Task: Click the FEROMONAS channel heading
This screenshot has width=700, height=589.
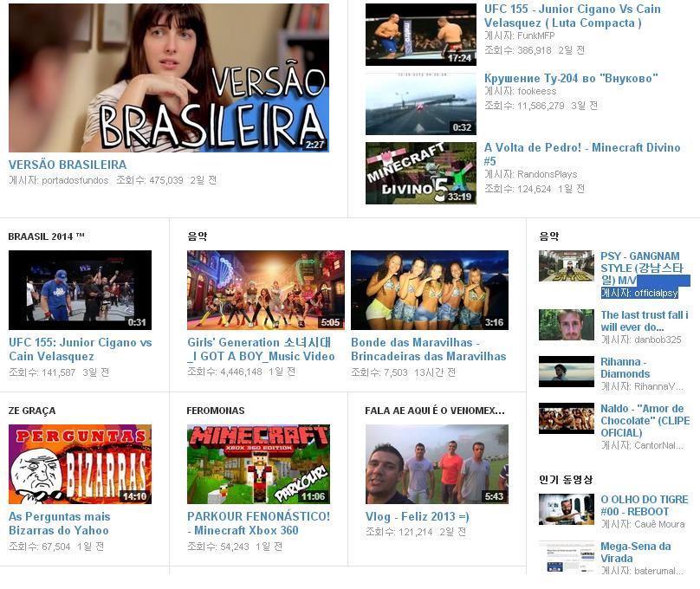Action: [215, 411]
